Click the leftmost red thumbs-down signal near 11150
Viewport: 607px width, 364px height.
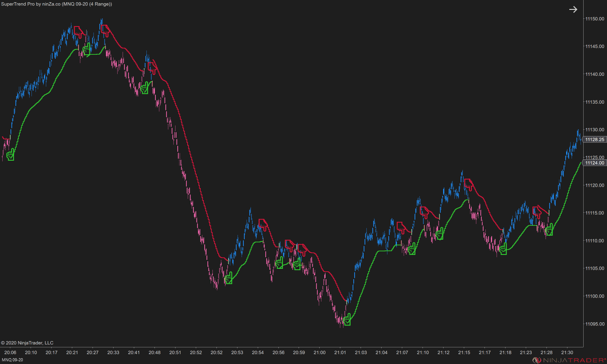pos(79,32)
